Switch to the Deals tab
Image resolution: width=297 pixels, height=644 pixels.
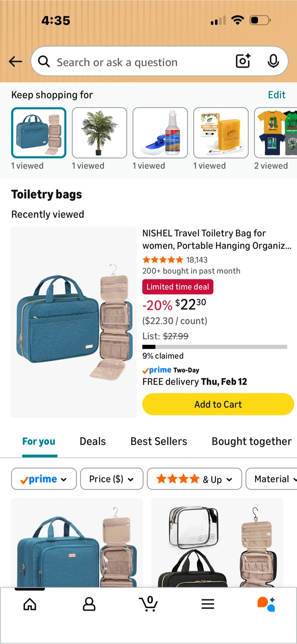[93, 441]
